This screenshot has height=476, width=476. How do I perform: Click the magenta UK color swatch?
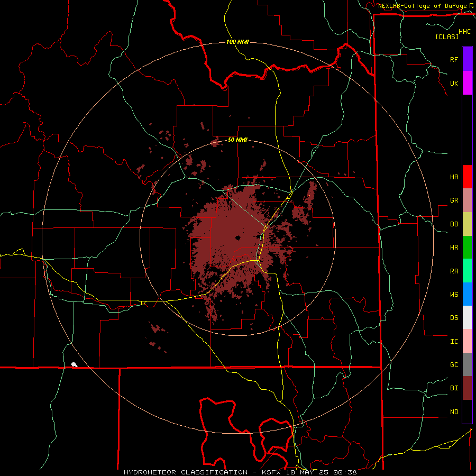pyautogui.click(x=467, y=83)
